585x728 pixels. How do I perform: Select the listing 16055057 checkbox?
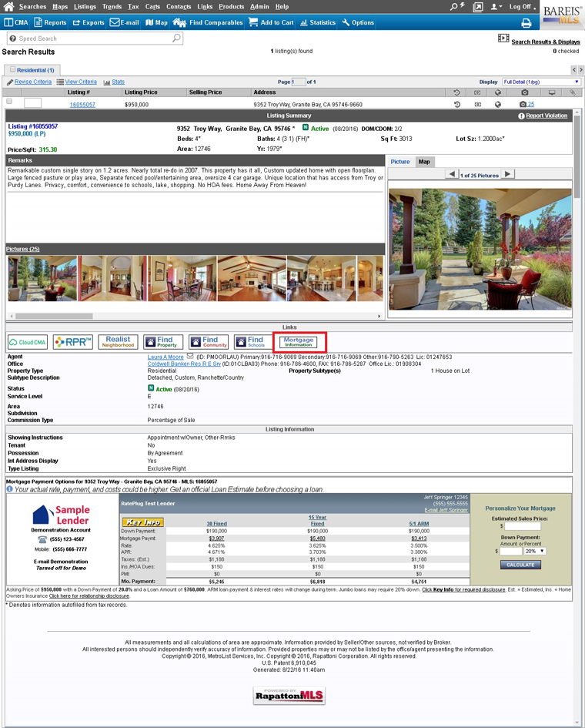tap(9, 102)
